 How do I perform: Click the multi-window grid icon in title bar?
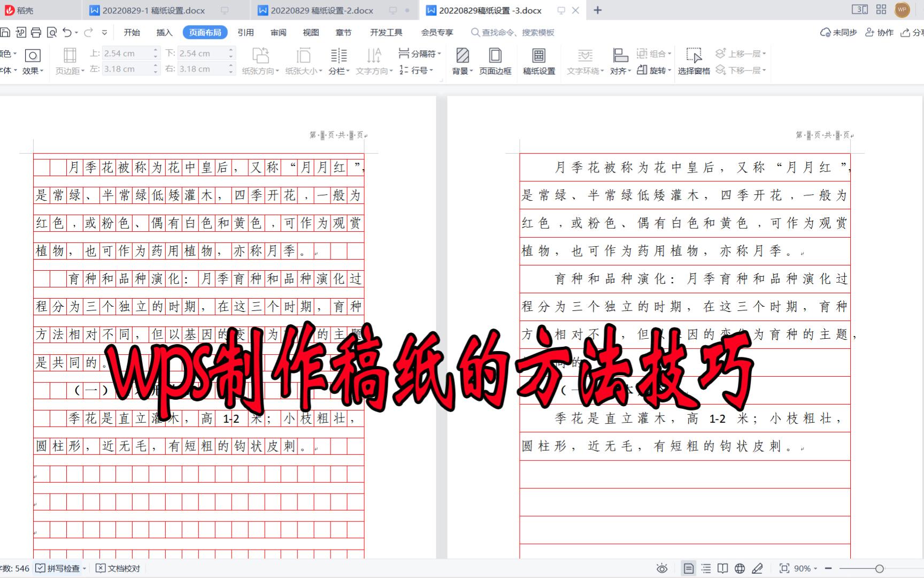(x=881, y=10)
